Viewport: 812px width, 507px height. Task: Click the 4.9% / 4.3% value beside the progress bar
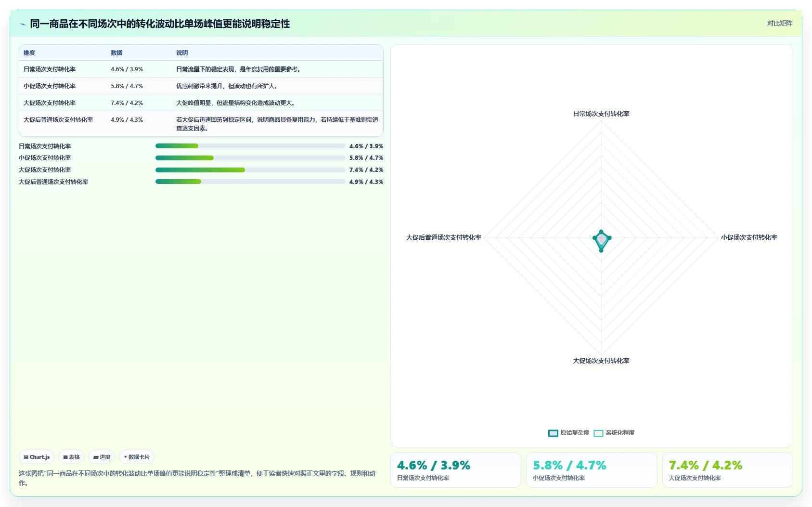[x=366, y=182]
